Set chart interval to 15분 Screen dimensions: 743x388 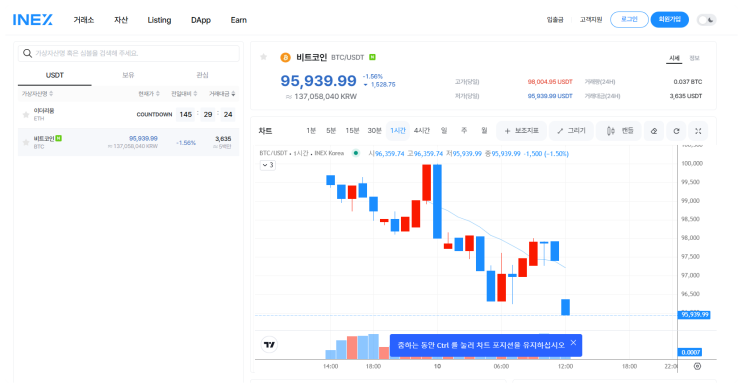pyautogui.click(x=352, y=131)
